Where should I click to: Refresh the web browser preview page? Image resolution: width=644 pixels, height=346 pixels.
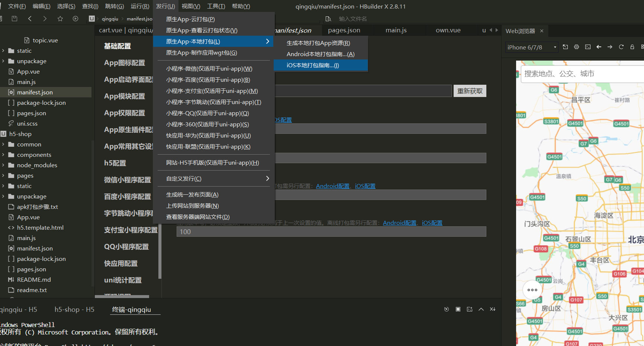click(x=621, y=47)
